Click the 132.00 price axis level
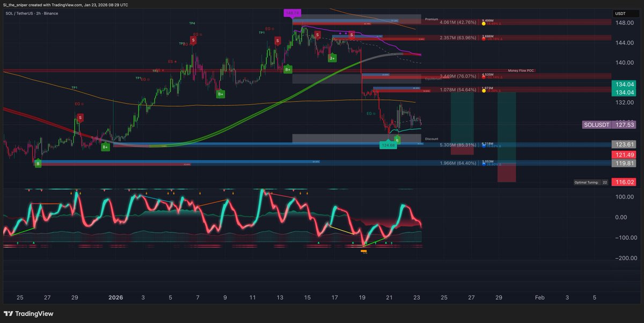Viewport: 644px width, 323px height. [x=625, y=102]
